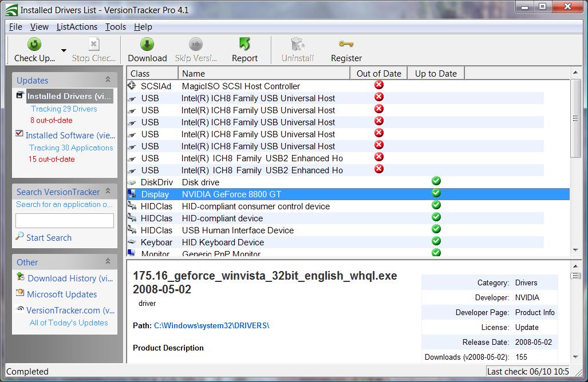The image size is (588, 382).
Task: Click the VersionTracker search text field
Action: [65, 221]
